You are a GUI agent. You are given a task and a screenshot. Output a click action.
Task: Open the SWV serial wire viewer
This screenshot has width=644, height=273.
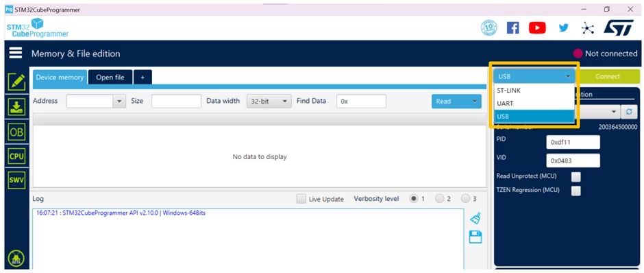click(x=16, y=180)
